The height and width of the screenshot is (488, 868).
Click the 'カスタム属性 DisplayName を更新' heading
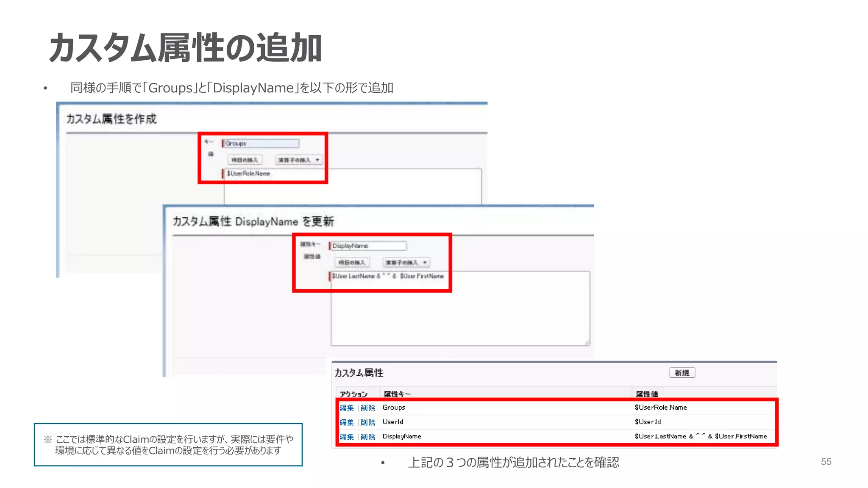click(253, 222)
